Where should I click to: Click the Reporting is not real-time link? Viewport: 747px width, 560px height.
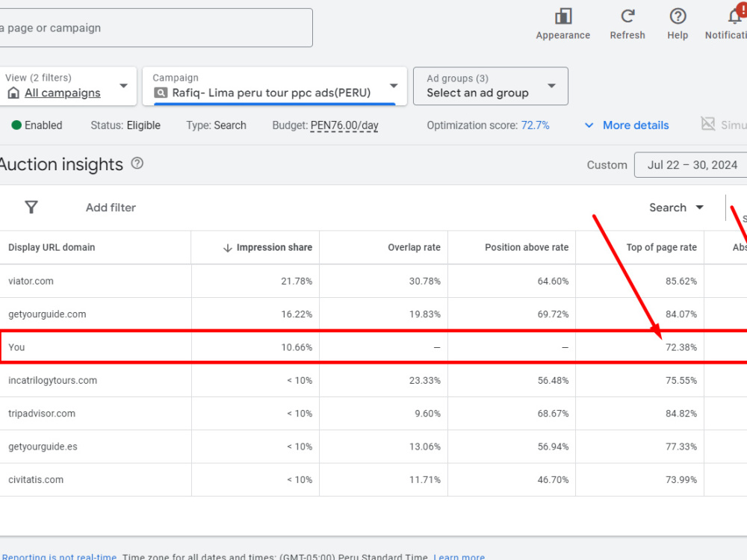59,557
